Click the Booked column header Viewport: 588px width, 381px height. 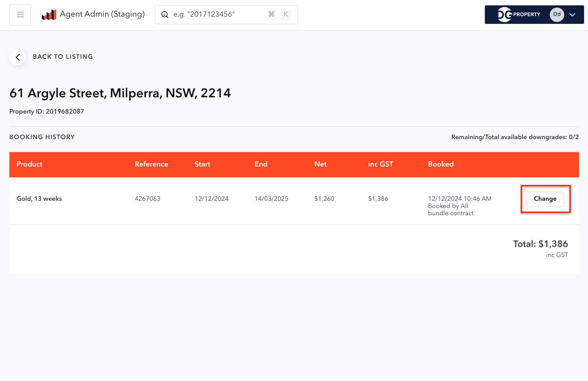[x=441, y=164]
